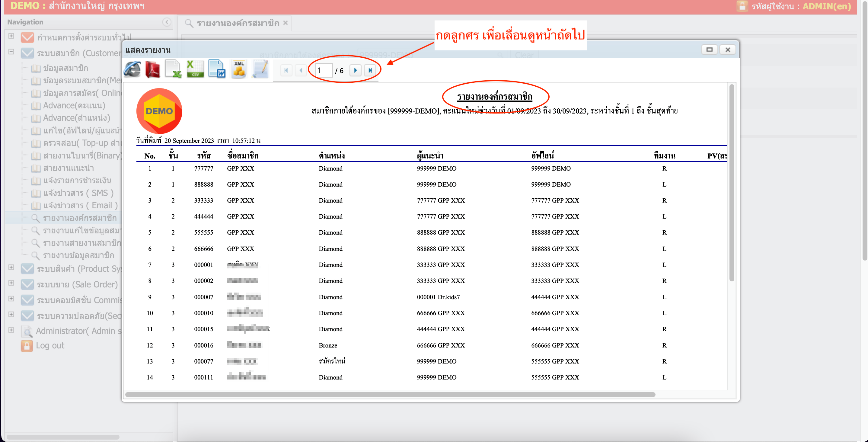Click the page number input field
Screen dimensions: 868x442
(x=324, y=70)
